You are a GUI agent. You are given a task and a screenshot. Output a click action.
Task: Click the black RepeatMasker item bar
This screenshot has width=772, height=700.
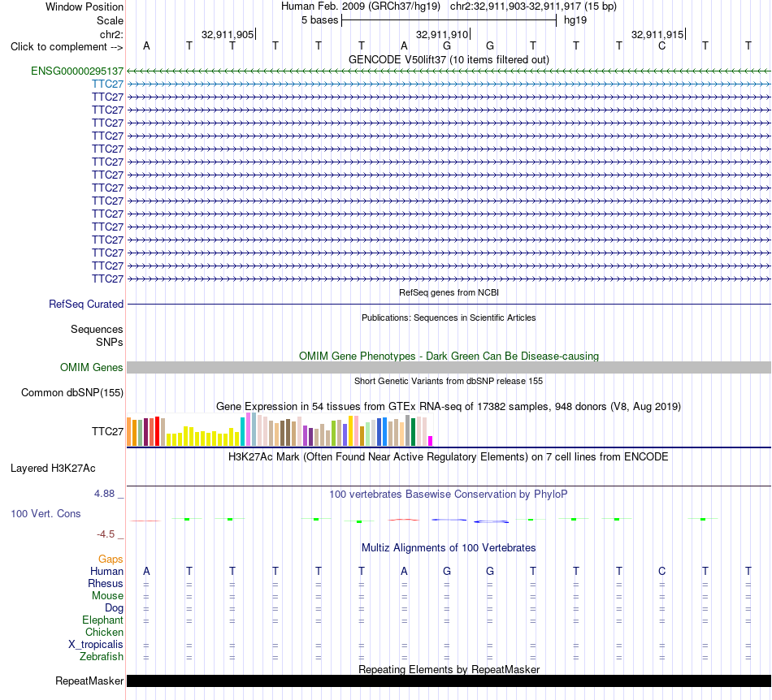tap(449, 681)
